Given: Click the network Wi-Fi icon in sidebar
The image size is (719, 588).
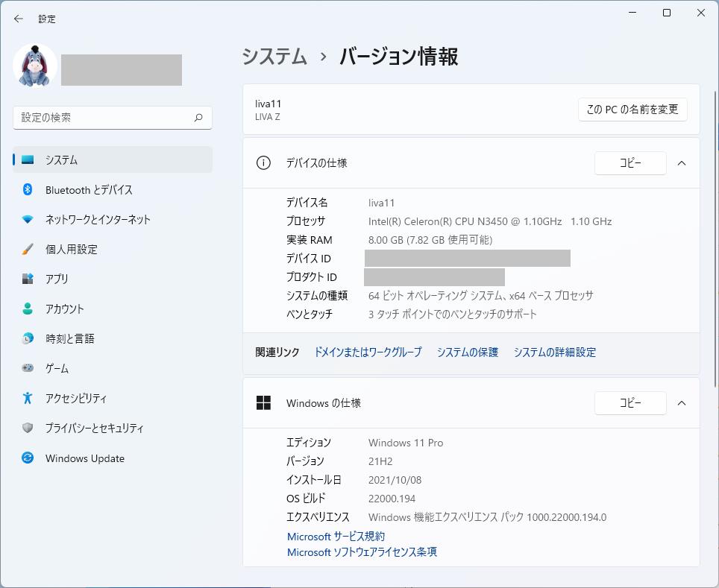Looking at the screenshot, I should (28, 220).
